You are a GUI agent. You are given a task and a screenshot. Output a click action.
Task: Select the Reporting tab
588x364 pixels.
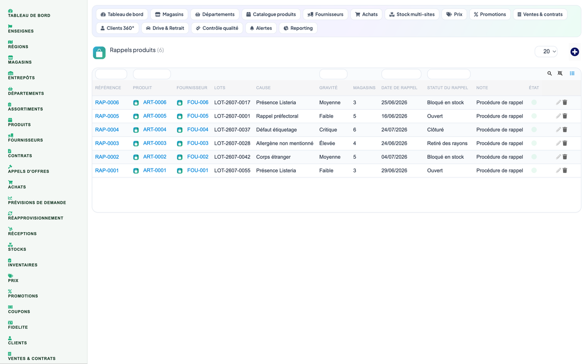click(298, 28)
